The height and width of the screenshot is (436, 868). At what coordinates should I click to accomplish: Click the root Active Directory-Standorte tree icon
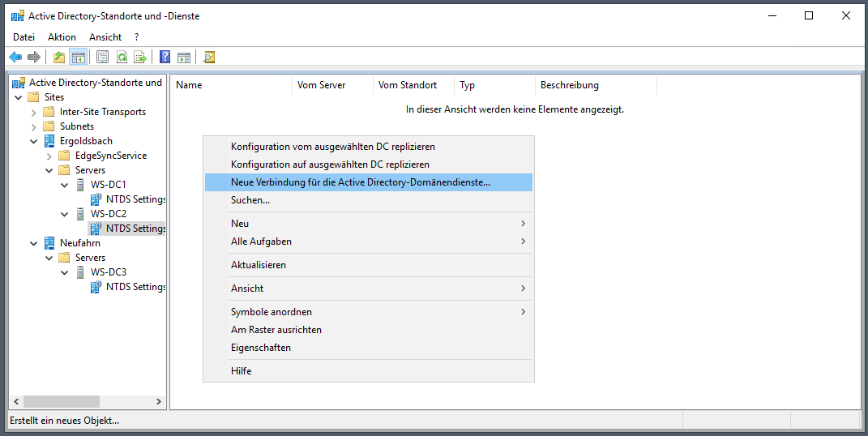(x=19, y=83)
